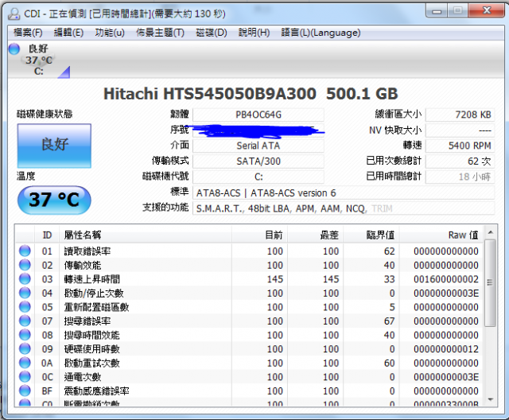Select the 轉速上昇時間 attribute name

(x=92, y=279)
